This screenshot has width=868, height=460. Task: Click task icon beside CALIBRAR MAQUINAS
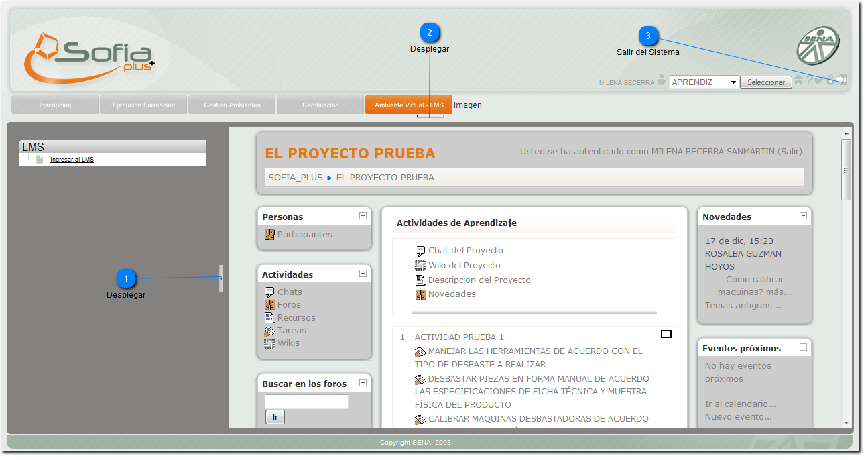[420, 419]
